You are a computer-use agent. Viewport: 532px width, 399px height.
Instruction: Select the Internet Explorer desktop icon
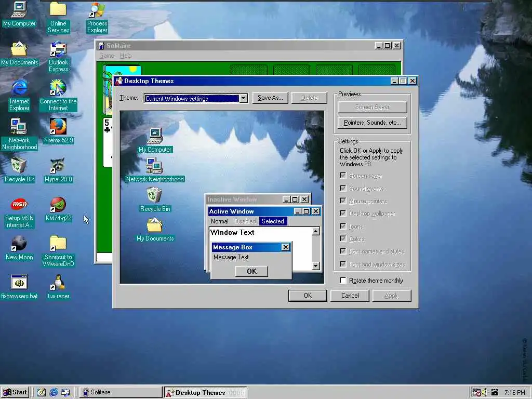click(19, 96)
